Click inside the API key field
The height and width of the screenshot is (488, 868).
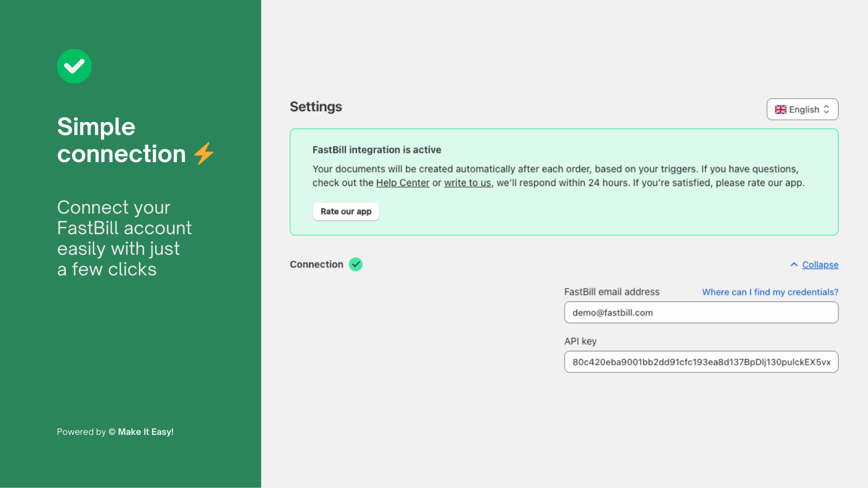pyautogui.click(x=701, y=362)
